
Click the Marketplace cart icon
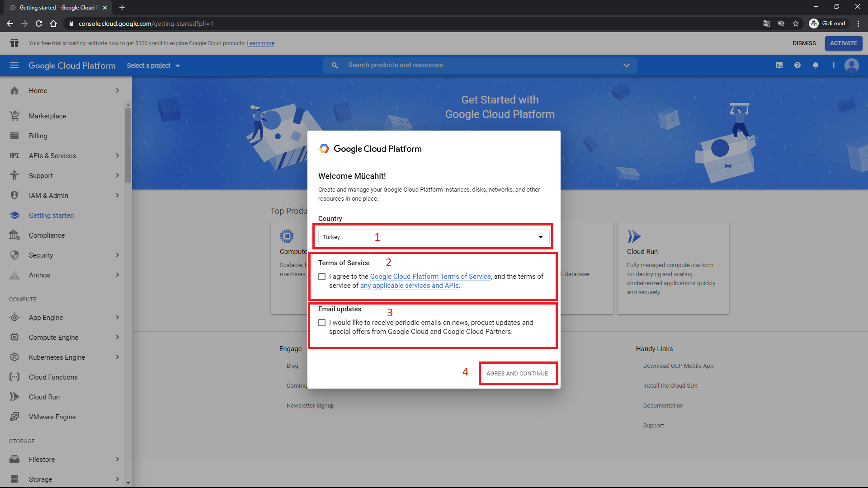(14, 116)
